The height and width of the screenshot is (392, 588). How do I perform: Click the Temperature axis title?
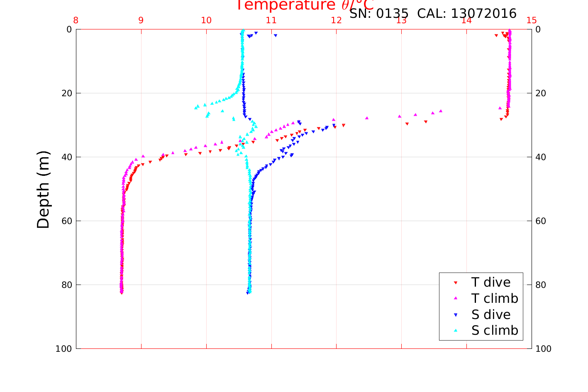pyautogui.click(x=305, y=5)
